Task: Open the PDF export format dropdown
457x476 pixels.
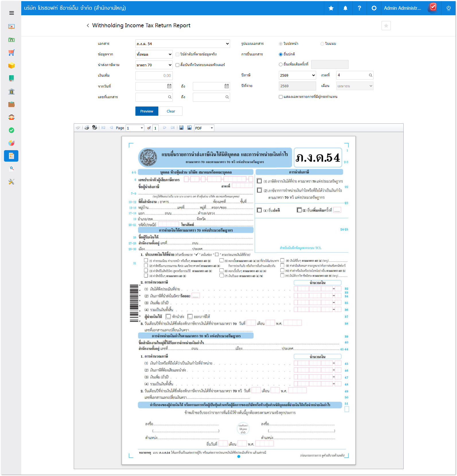Action: pyautogui.click(x=204, y=128)
